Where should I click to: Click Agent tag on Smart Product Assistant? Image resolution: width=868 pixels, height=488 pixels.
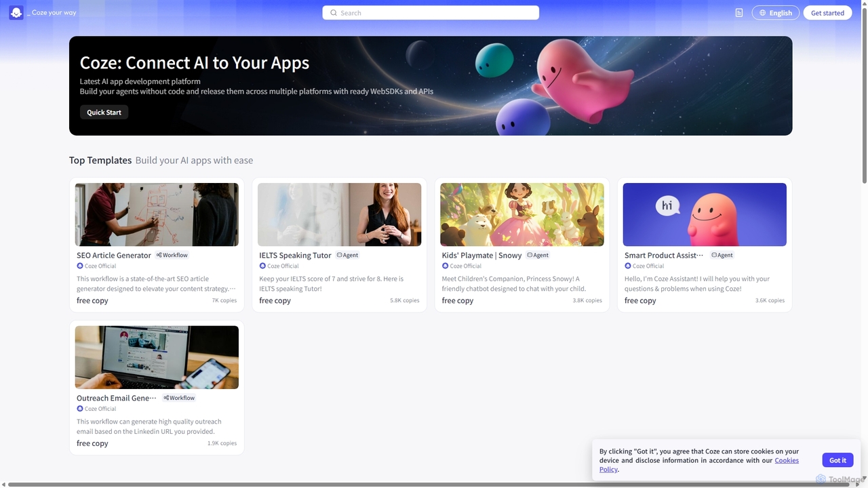(x=722, y=256)
